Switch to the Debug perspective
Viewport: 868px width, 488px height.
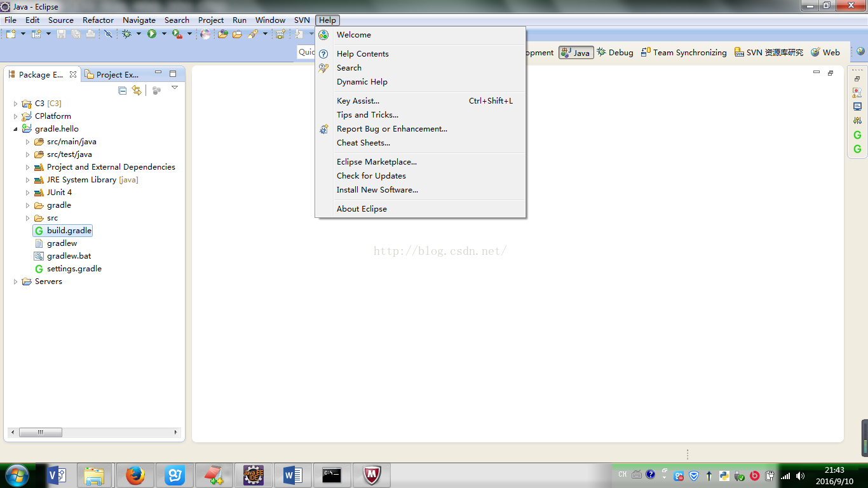(615, 53)
